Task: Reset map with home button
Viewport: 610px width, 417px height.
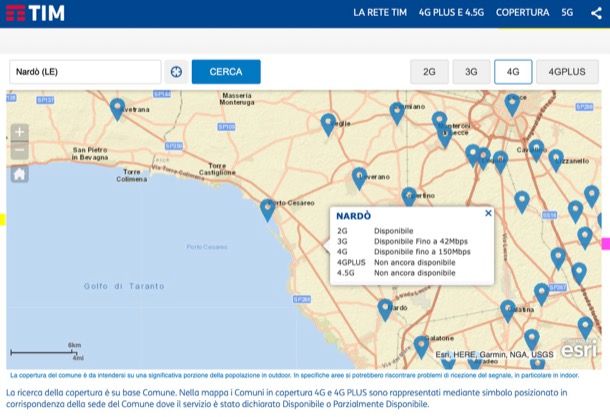Action: click(19, 174)
